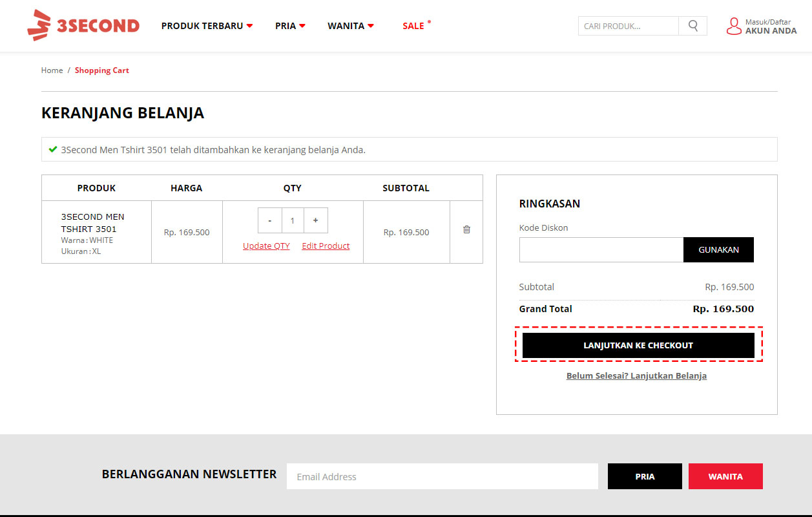This screenshot has width=812, height=517.
Task: Click Edit Product link
Action: click(x=326, y=246)
